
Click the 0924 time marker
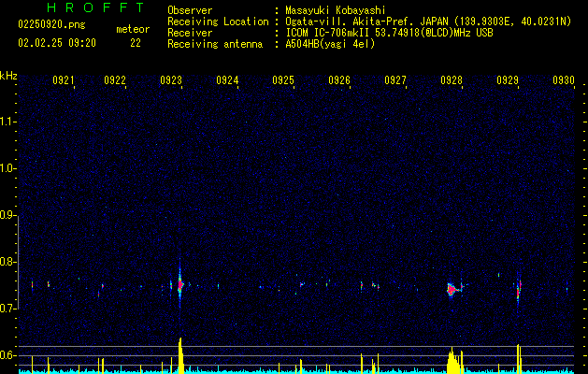click(227, 80)
